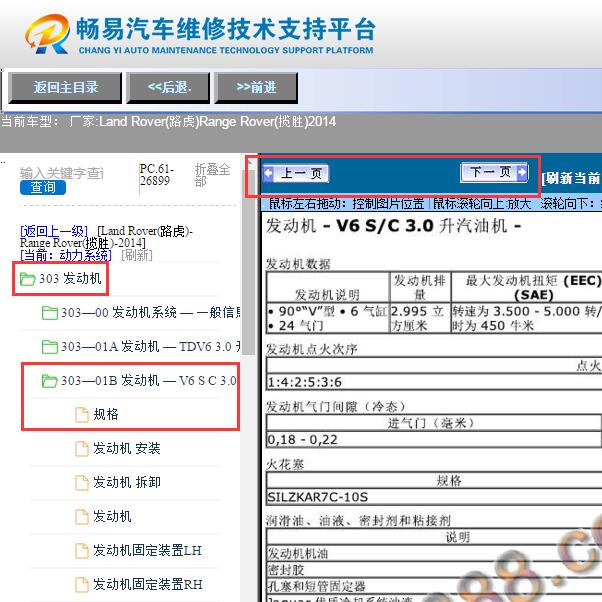
Task: Click the page icon beside 发动机固定装置RH
Action: [81, 585]
